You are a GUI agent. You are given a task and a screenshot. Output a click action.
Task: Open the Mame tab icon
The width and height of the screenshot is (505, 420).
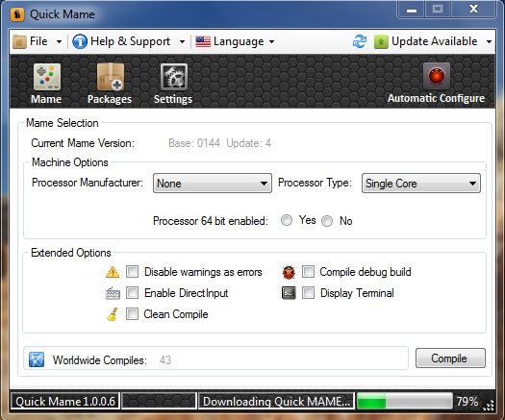47,77
